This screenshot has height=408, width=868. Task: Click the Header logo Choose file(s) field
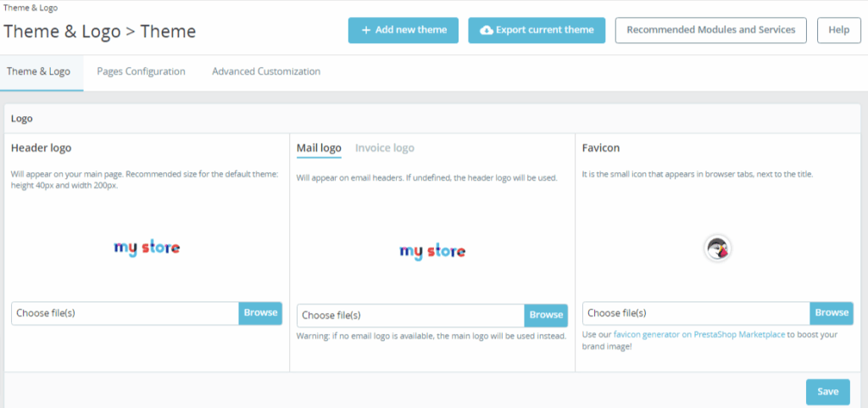tap(125, 313)
